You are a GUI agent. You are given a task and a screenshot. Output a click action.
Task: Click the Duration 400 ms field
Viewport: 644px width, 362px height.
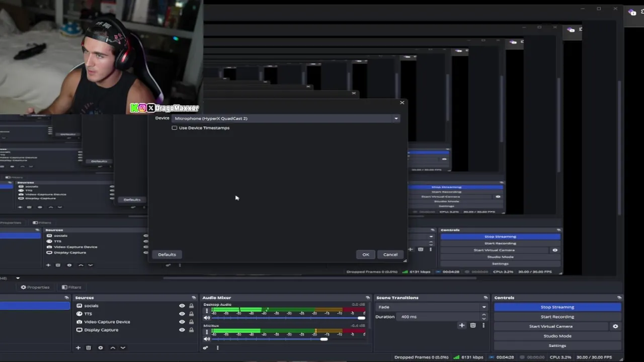point(438,317)
